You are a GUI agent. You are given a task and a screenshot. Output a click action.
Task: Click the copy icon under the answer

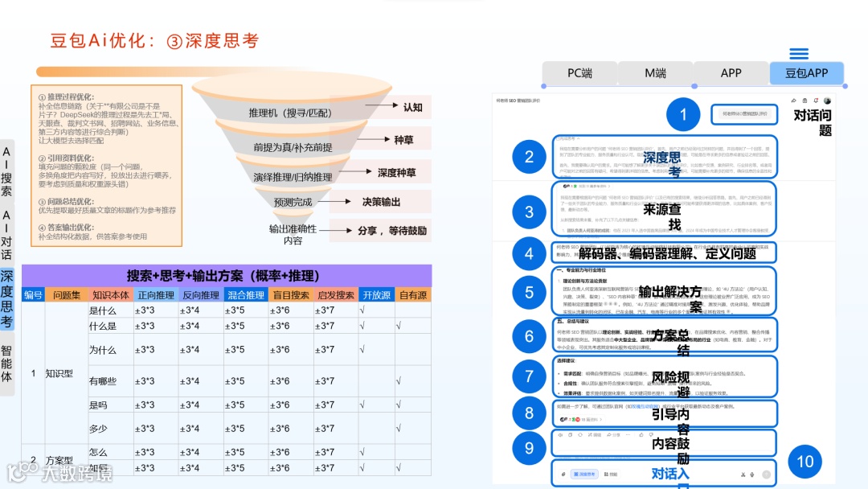pos(570,435)
